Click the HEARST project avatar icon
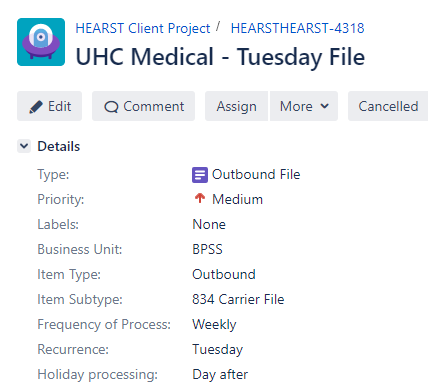Viewport: 428px width, 388px height. (x=41, y=42)
